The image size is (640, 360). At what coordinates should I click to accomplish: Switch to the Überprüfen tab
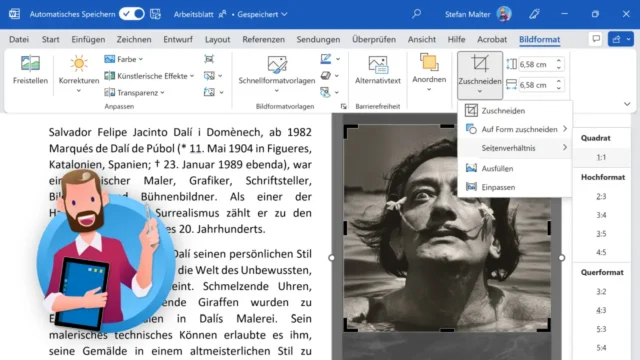tap(374, 40)
